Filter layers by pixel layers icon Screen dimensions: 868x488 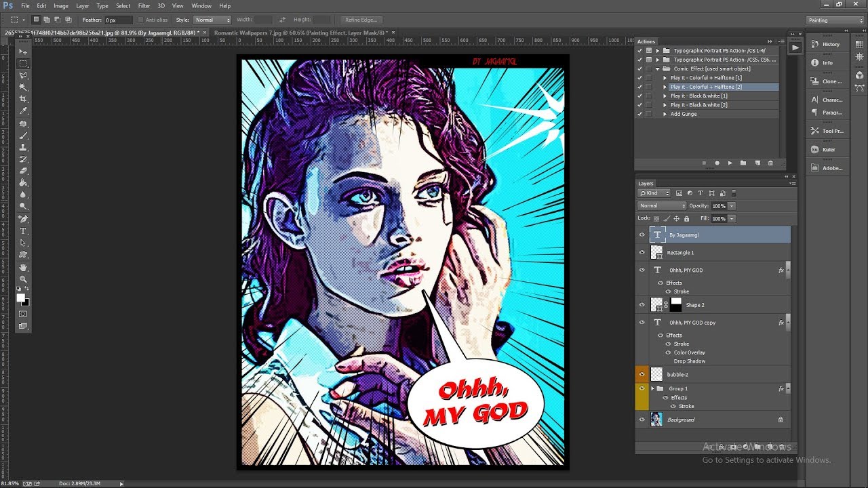click(679, 193)
